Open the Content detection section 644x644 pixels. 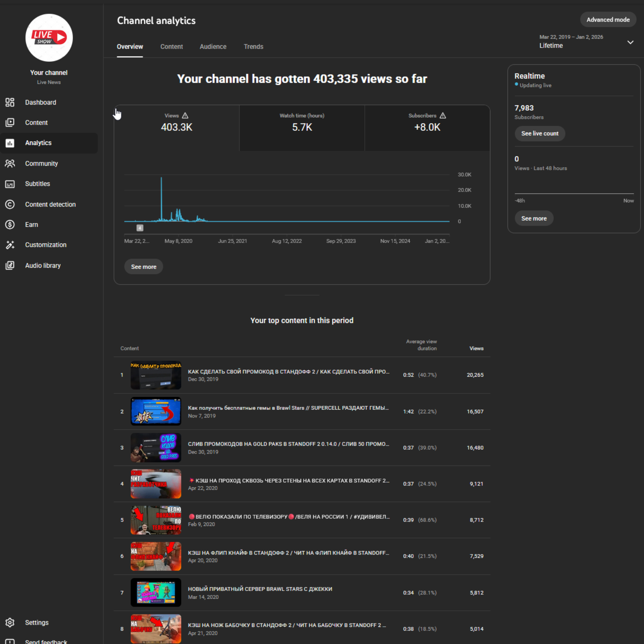(x=50, y=204)
